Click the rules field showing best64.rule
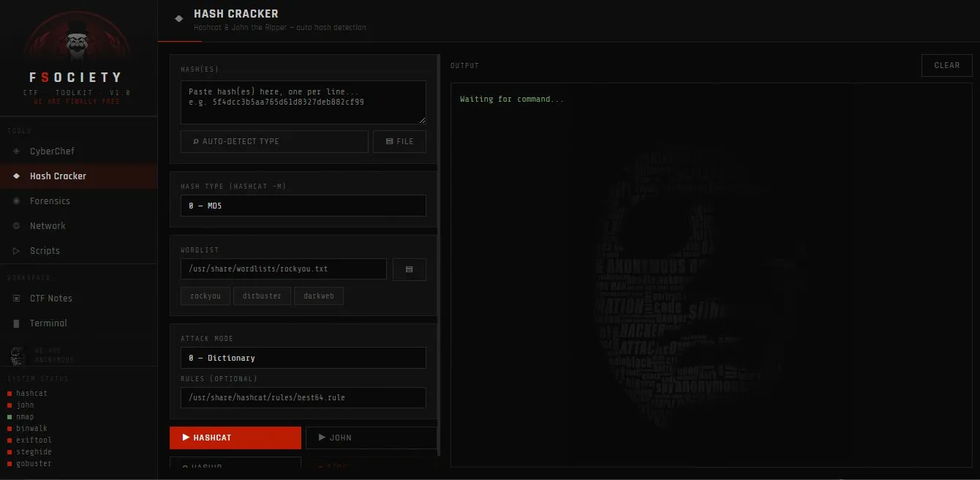This screenshot has width=980, height=480. coord(303,397)
